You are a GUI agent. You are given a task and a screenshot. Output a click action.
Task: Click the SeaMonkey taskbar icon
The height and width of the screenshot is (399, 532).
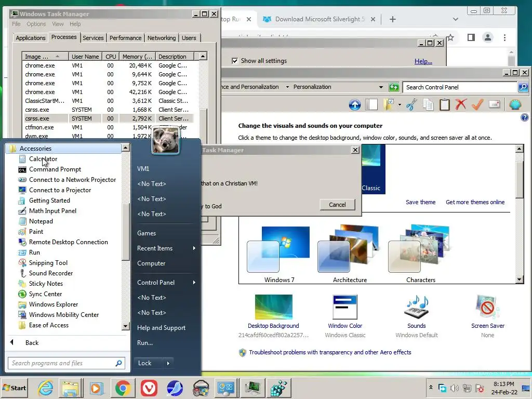coord(175,388)
